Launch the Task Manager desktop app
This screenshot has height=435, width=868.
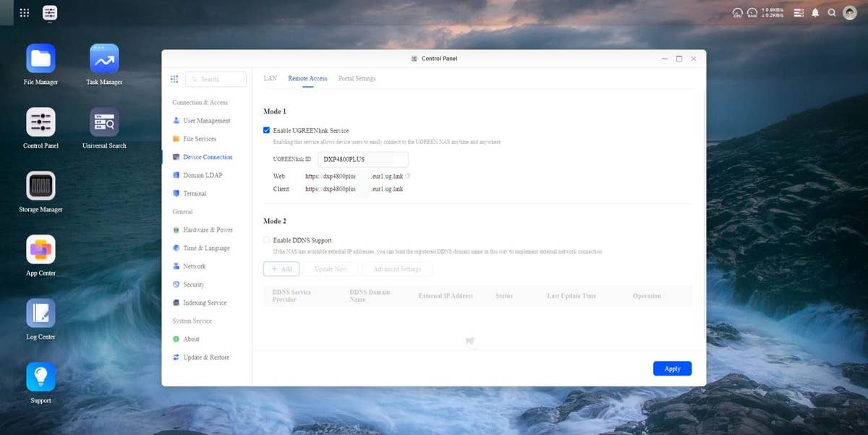(104, 59)
